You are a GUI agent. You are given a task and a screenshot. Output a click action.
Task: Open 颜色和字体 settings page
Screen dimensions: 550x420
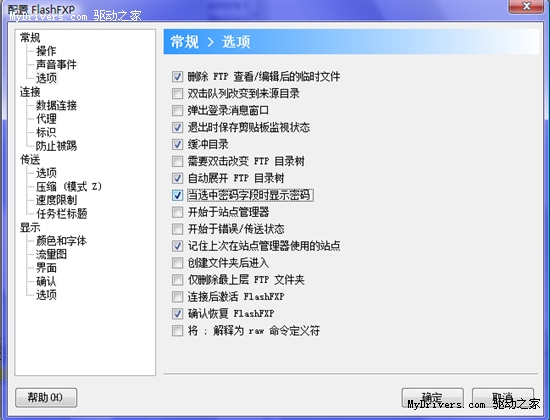point(61,241)
